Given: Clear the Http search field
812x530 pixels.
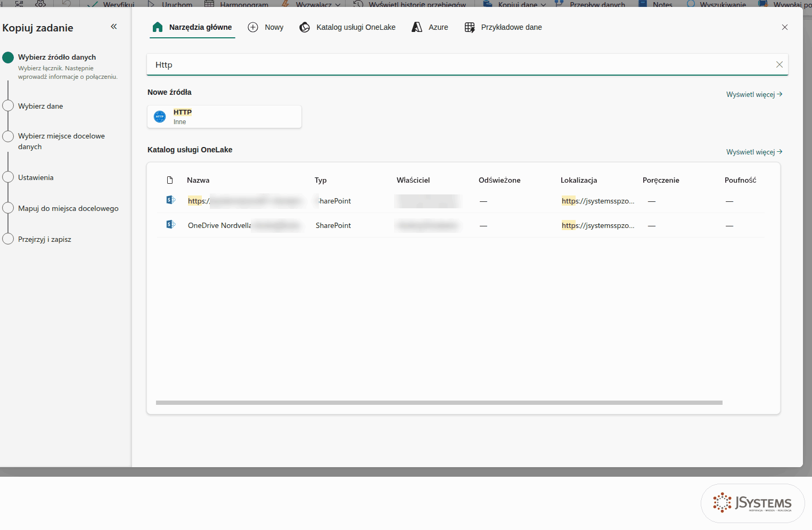Looking at the screenshot, I should [779, 64].
